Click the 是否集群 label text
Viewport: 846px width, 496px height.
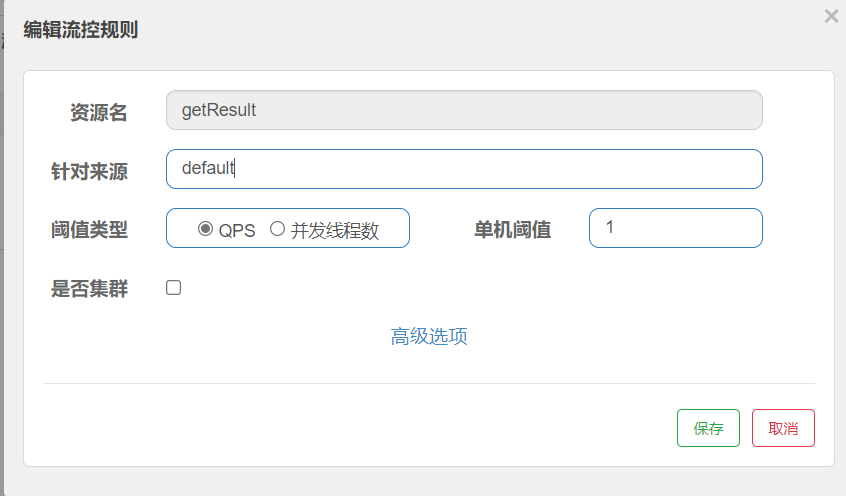[90, 288]
